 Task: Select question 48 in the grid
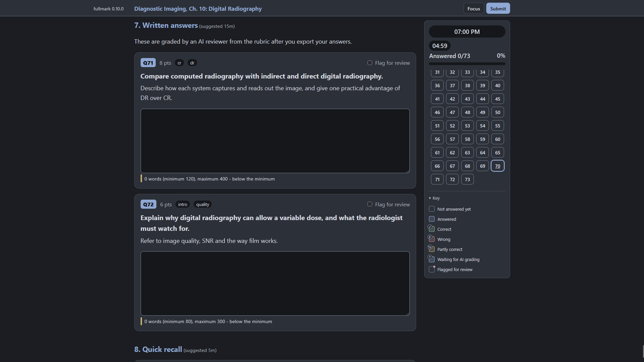tap(467, 112)
